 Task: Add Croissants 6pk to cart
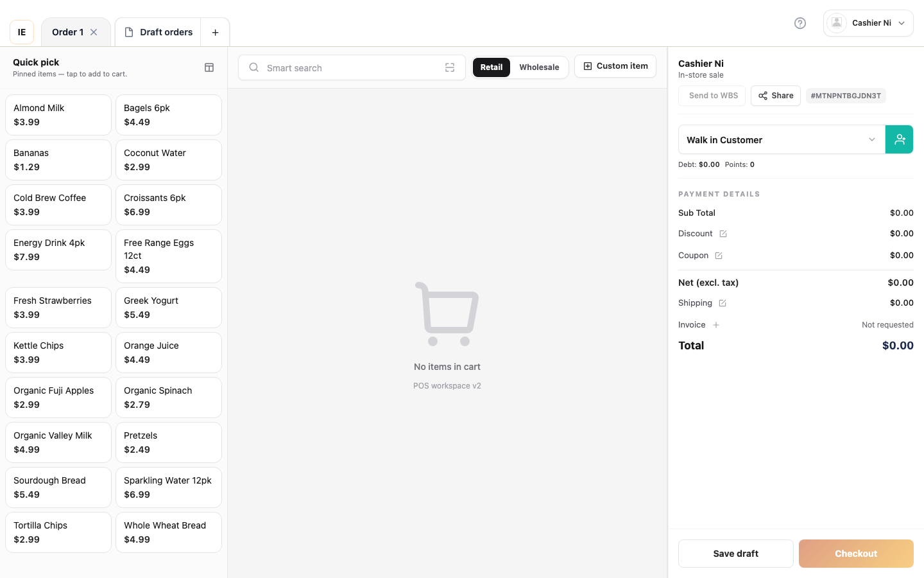[x=169, y=205]
